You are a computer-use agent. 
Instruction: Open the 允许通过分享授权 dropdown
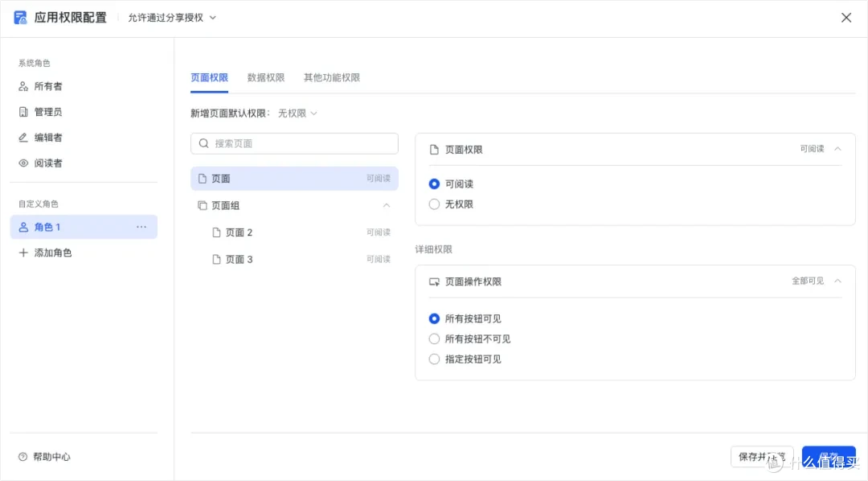172,18
